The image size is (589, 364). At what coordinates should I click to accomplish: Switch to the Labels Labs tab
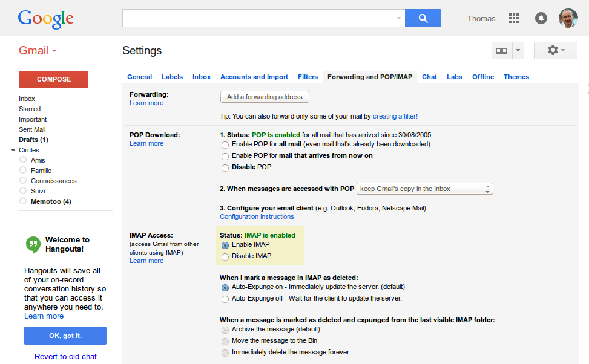[455, 77]
